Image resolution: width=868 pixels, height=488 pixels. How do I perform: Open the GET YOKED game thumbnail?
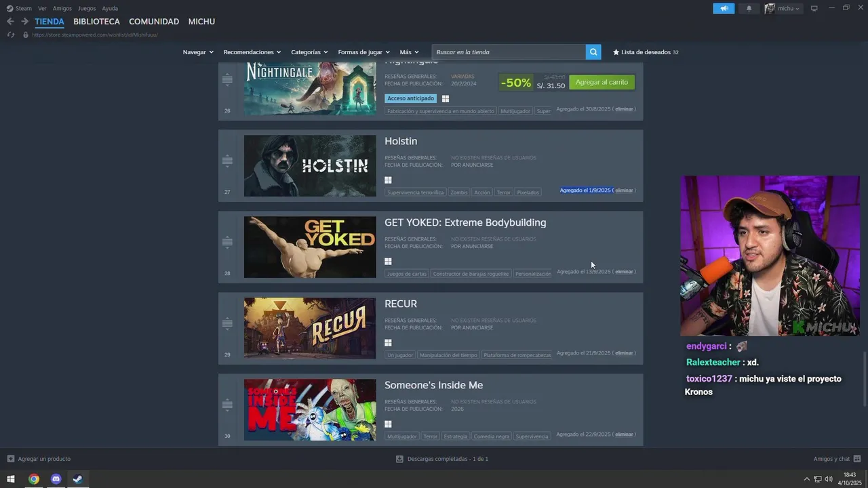pos(310,247)
